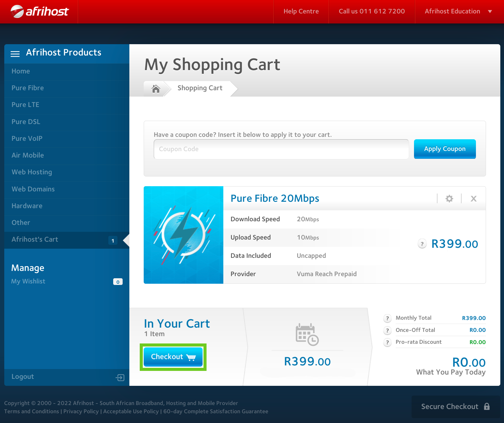This screenshot has width=504, height=423.
Task: Click help icon next to R399.00 price
Action: click(x=422, y=244)
